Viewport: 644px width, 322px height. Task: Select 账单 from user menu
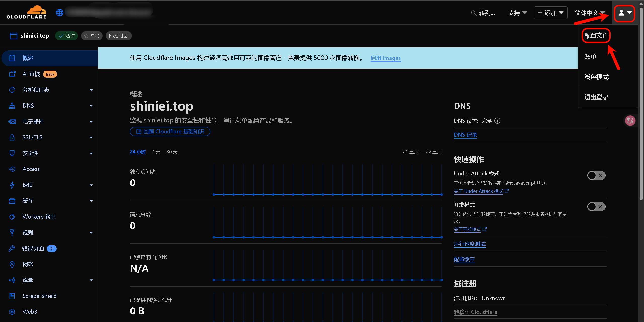point(590,57)
